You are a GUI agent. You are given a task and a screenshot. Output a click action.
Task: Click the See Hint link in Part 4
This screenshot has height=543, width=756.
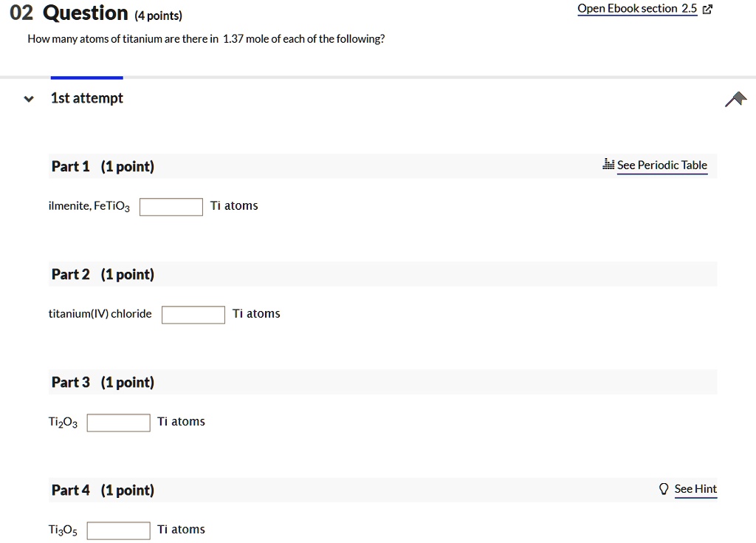click(x=695, y=488)
